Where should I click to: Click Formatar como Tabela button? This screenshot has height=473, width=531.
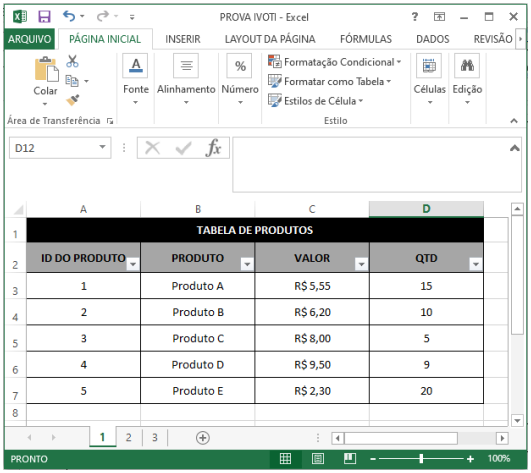330,81
